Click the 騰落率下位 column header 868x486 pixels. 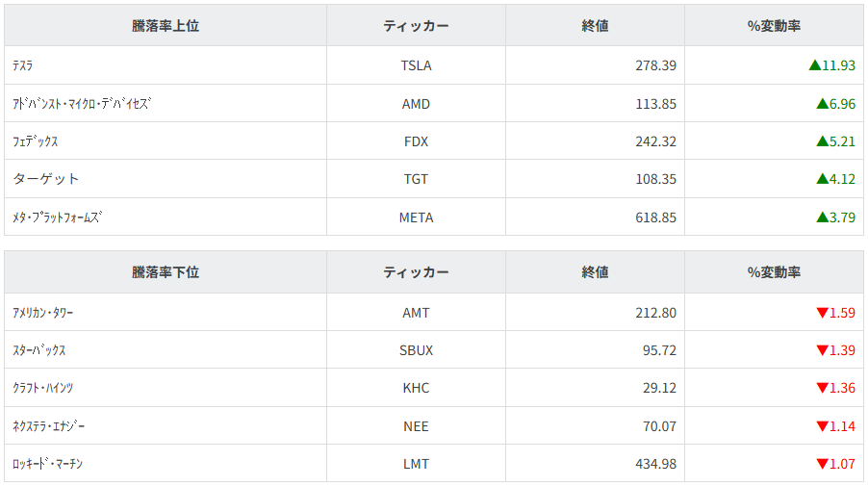(166, 272)
